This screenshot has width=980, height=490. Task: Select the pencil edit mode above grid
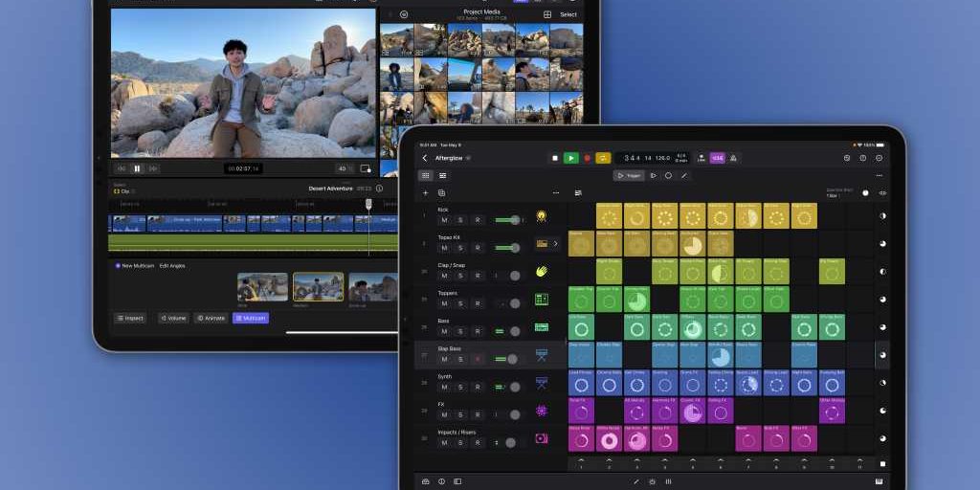(x=683, y=176)
